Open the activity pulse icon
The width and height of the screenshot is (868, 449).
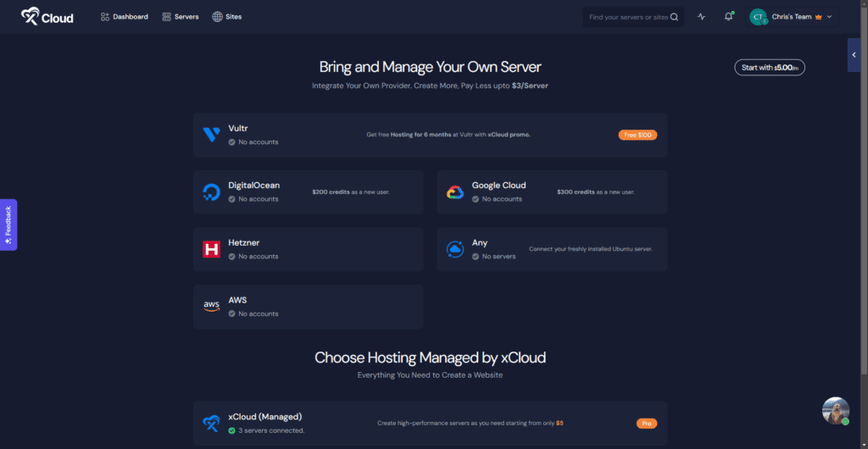701,17
